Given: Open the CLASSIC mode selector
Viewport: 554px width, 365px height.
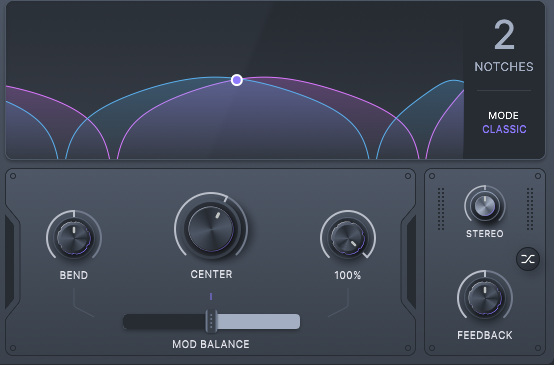Looking at the screenshot, I should point(504,129).
